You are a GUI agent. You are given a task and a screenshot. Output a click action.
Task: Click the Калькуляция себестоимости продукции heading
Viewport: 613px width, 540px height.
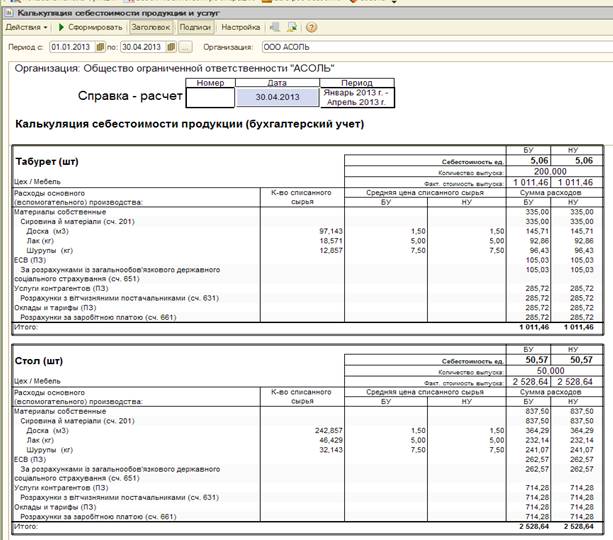[190, 124]
